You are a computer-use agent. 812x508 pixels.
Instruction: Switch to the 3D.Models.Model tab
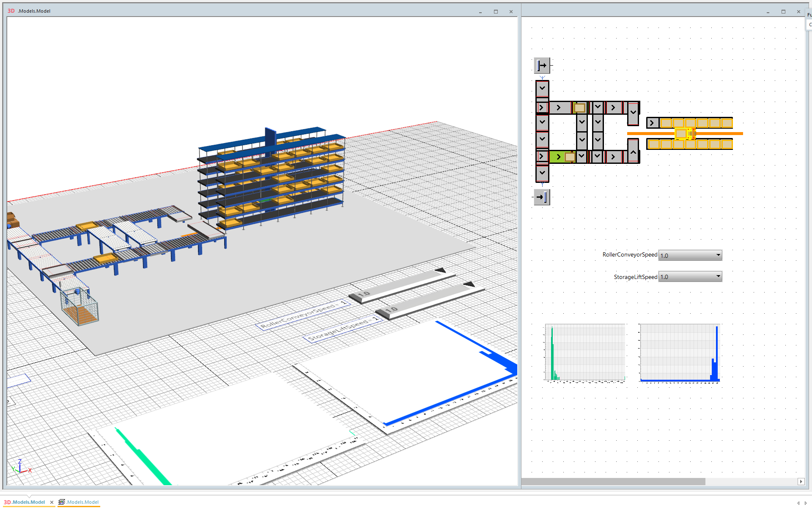pos(25,502)
